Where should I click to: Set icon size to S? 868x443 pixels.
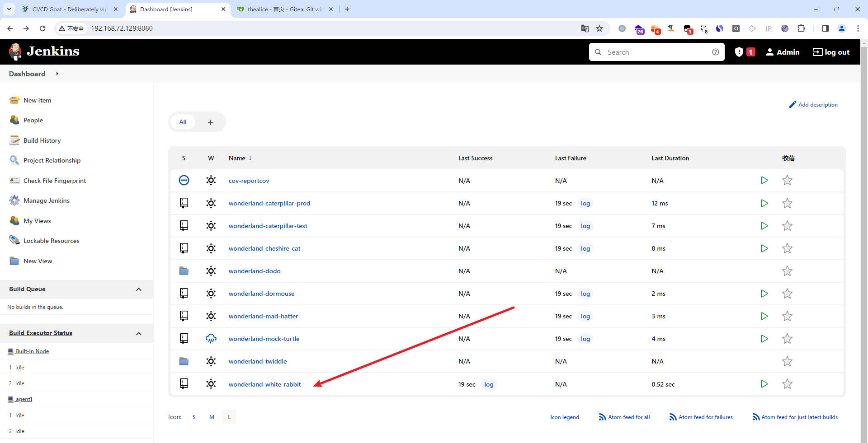[194, 417]
